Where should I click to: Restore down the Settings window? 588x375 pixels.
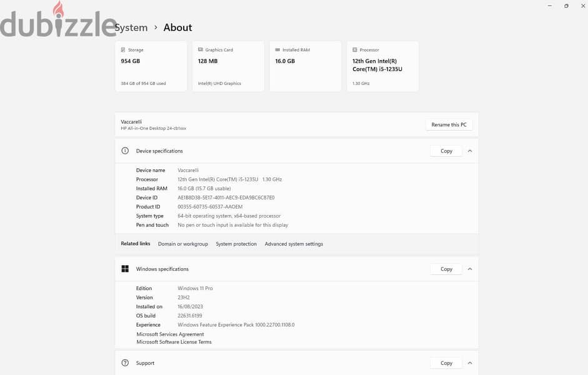click(566, 6)
